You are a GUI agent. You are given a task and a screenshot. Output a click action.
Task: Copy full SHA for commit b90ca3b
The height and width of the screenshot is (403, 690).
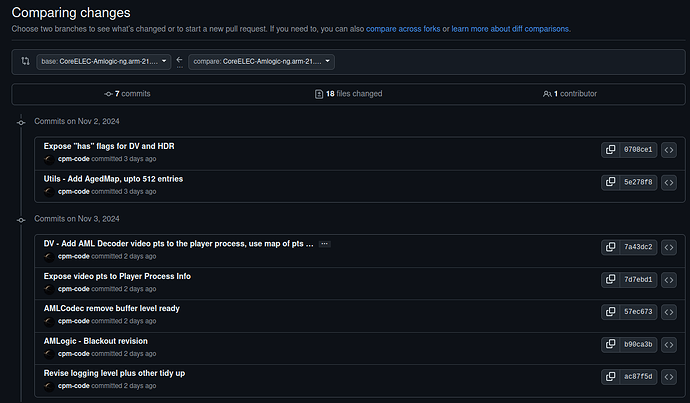pyautogui.click(x=610, y=344)
